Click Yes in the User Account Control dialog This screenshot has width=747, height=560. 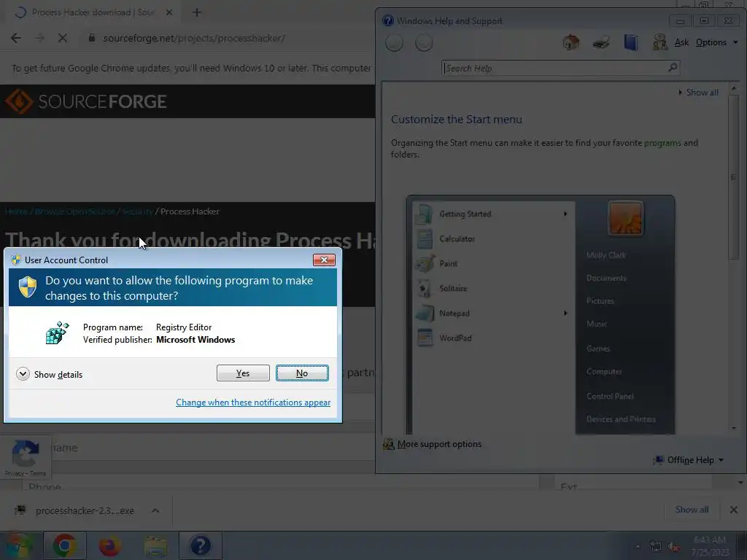[x=243, y=373]
